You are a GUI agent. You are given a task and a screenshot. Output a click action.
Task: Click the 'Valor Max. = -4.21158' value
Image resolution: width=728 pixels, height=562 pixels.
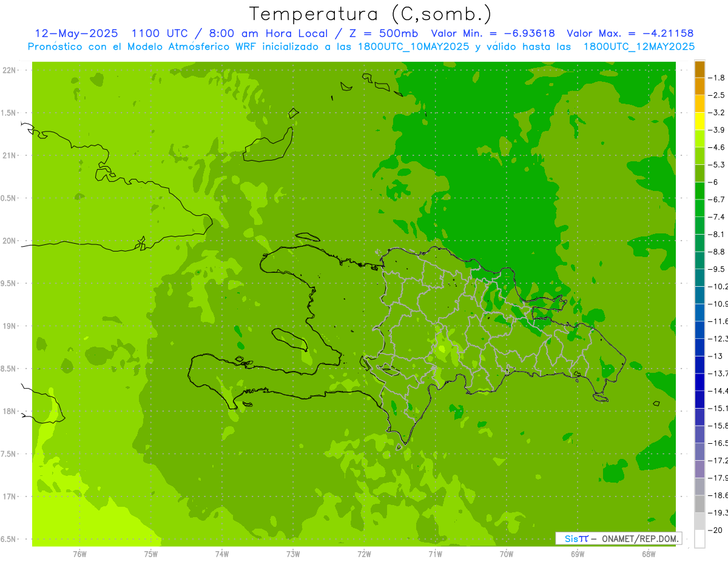click(630, 33)
